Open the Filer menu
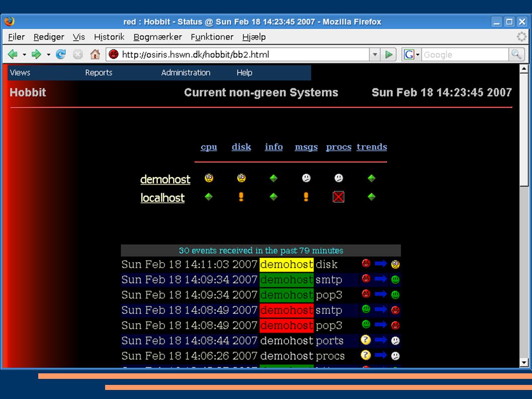The width and height of the screenshot is (532, 399). (16, 37)
